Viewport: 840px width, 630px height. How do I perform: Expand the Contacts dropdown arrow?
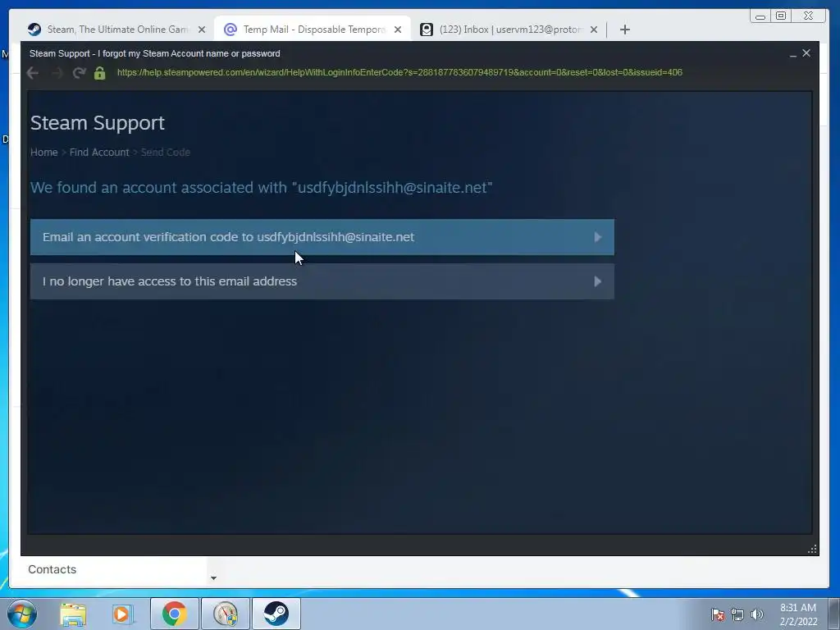[213, 577]
